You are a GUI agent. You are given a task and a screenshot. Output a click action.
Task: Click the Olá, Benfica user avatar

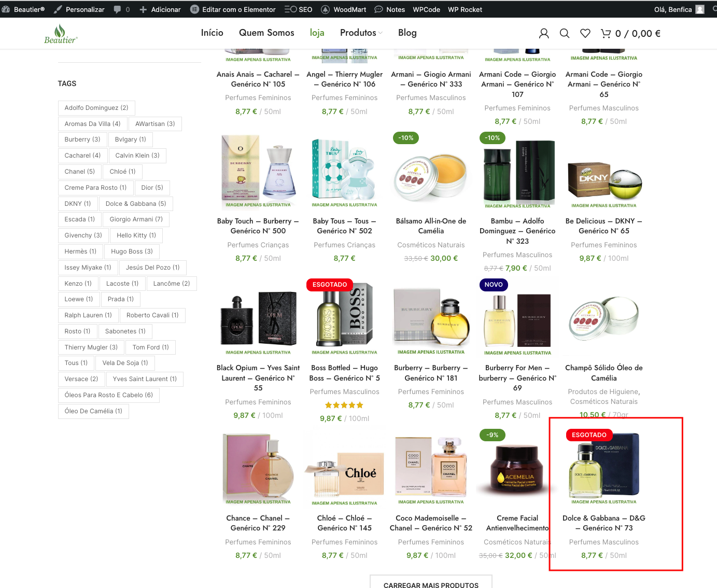point(700,9)
